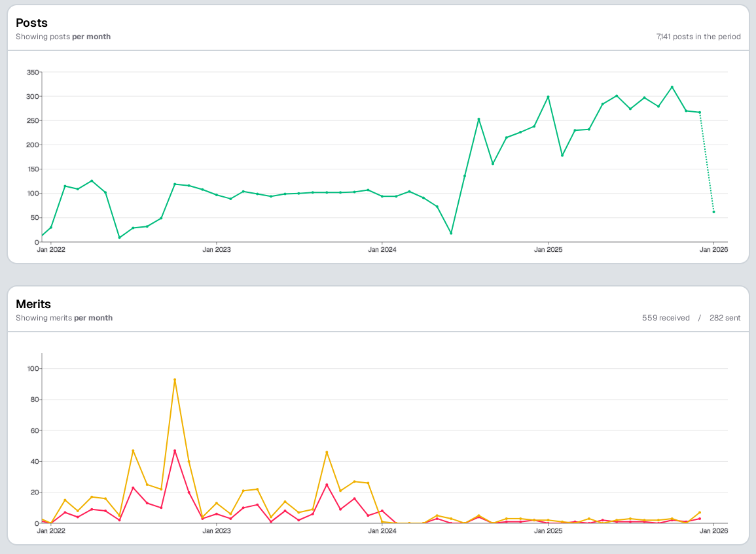Select the Posts data point above Jan 2025
The width and height of the screenshot is (756, 554).
(548, 97)
